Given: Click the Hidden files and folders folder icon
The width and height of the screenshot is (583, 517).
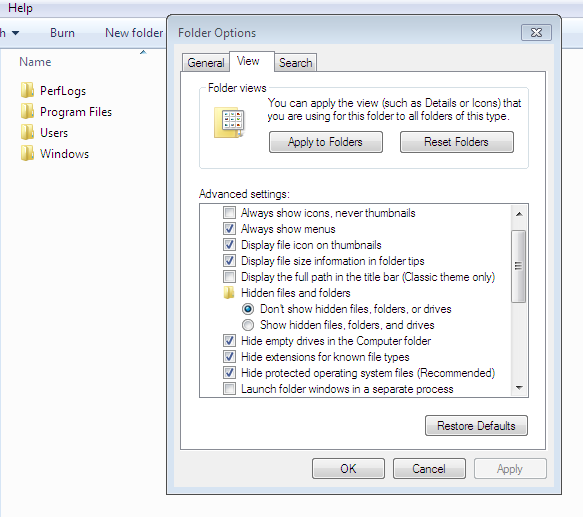Looking at the screenshot, I should (x=229, y=293).
